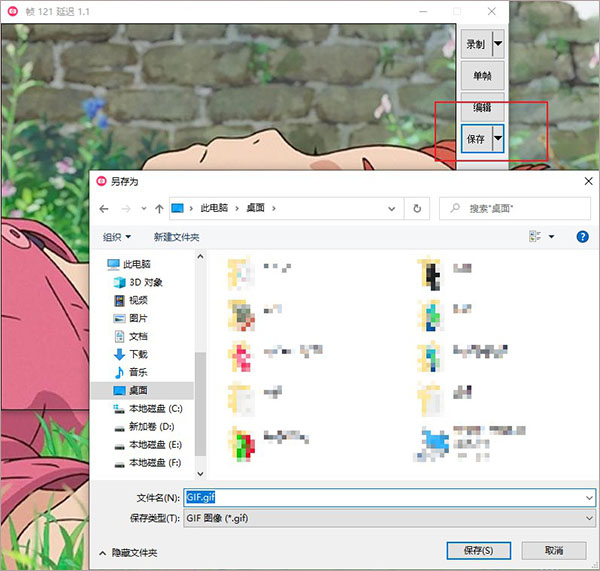Collapse folders with 隐藏文件夹
Screen dimensions: 600x571
[x=128, y=553]
